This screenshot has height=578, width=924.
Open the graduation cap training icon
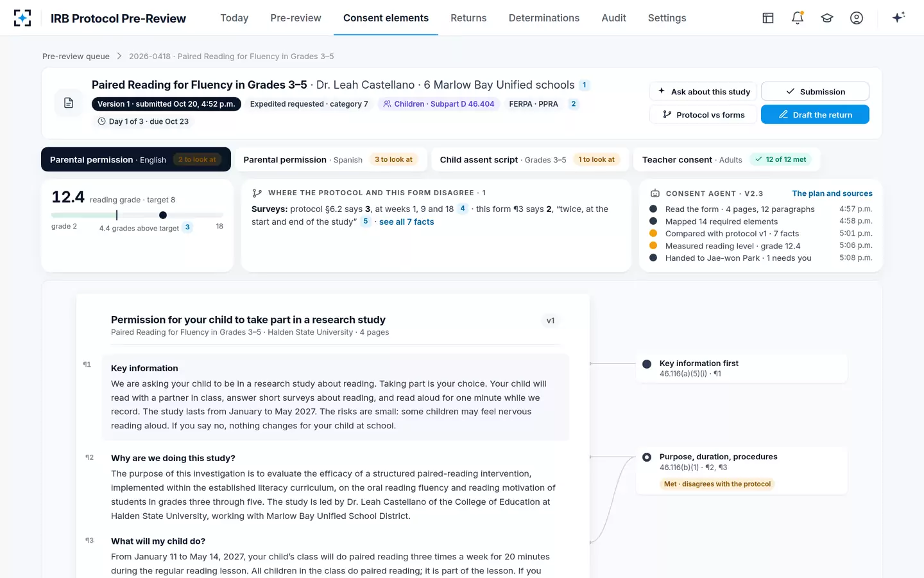[827, 18]
